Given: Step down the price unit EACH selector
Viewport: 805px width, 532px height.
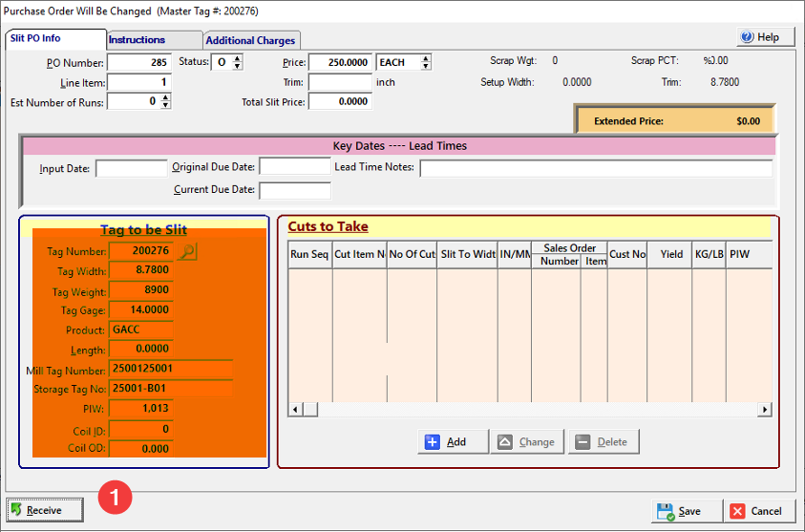Looking at the screenshot, I should coord(426,66).
